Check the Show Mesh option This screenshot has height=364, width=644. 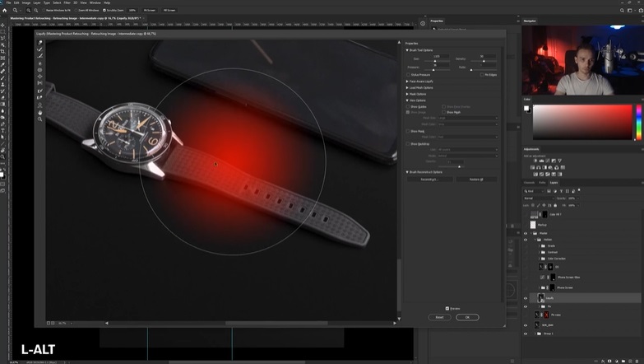pyautogui.click(x=443, y=112)
